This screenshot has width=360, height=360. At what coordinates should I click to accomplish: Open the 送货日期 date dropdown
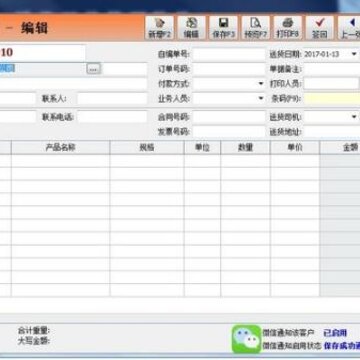tap(354, 54)
